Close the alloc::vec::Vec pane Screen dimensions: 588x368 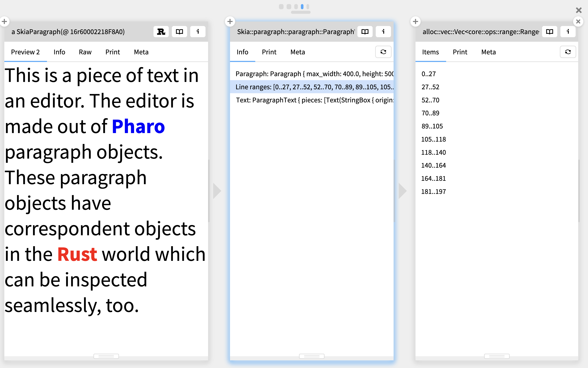click(578, 22)
